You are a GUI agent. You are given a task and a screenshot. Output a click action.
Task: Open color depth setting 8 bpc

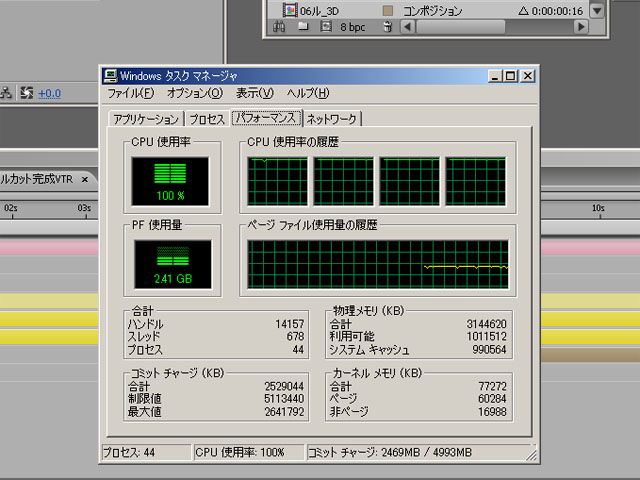353,27
